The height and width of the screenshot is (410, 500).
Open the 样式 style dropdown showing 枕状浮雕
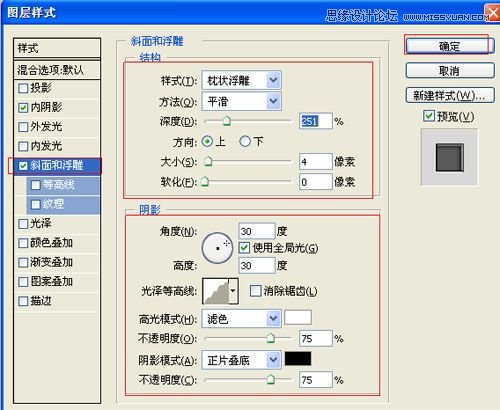click(x=241, y=80)
